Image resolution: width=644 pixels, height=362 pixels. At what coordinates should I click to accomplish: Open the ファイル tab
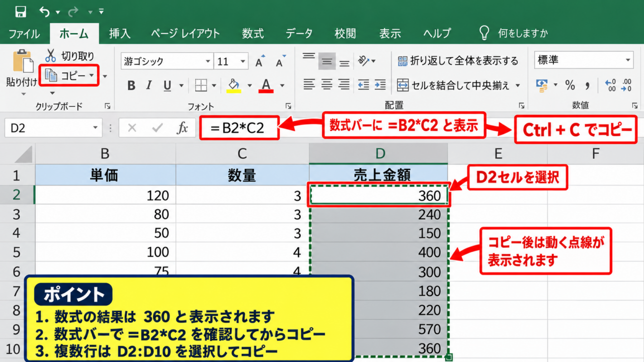pos(24,34)
